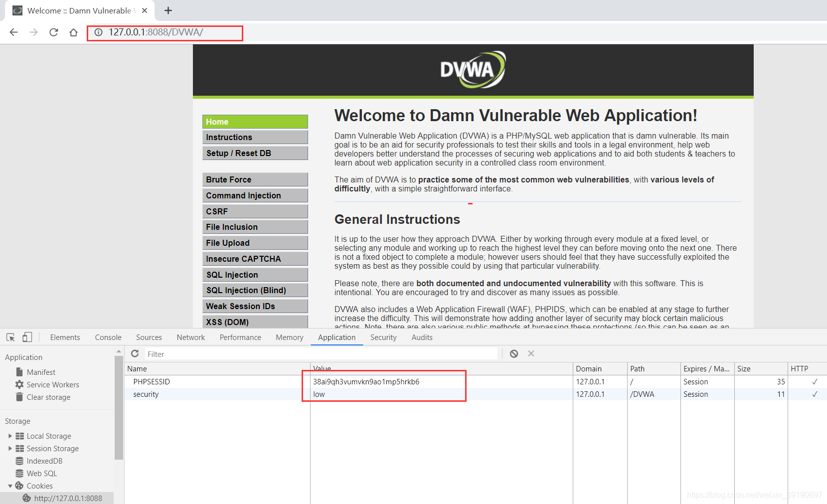827x504 pixels.
Task: Go forward with the browser forward arrow
Action: (33, 32)
